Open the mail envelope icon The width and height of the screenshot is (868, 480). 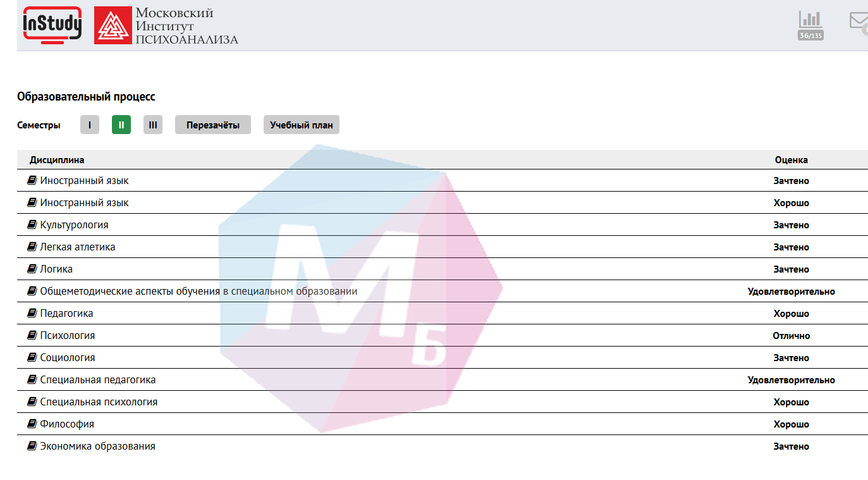pyautogui.click(x=859, y=22)
